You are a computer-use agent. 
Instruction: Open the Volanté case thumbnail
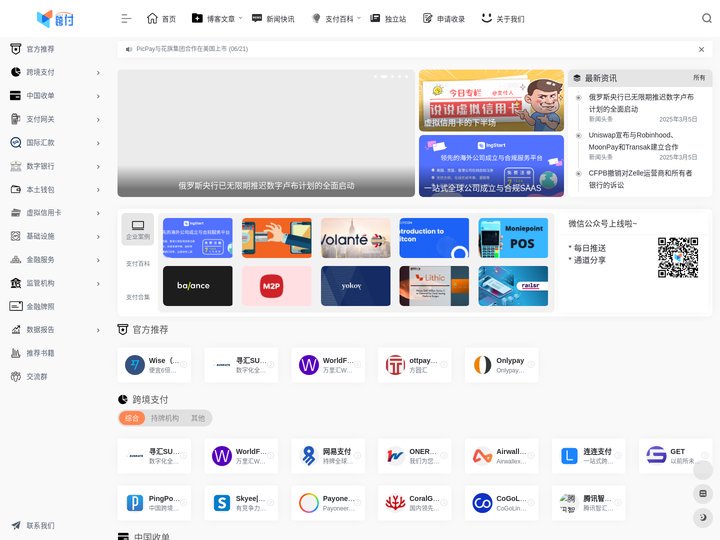pos(355,238)
